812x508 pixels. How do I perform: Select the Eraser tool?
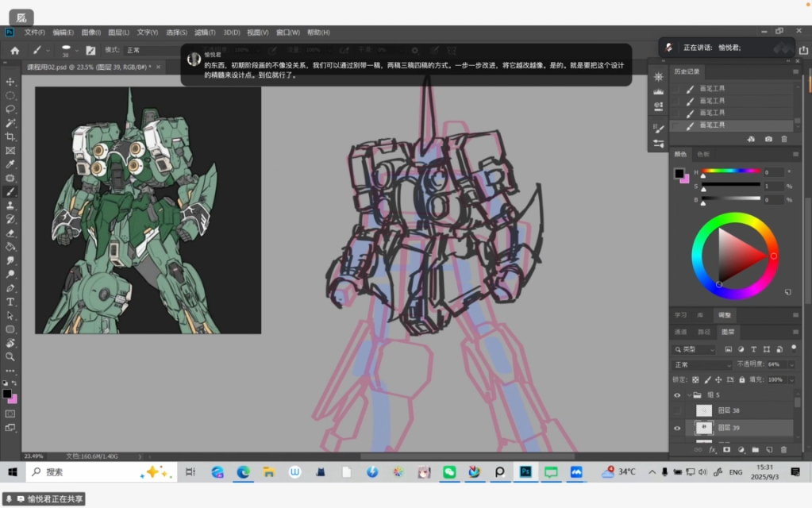(x=10, y=233)
